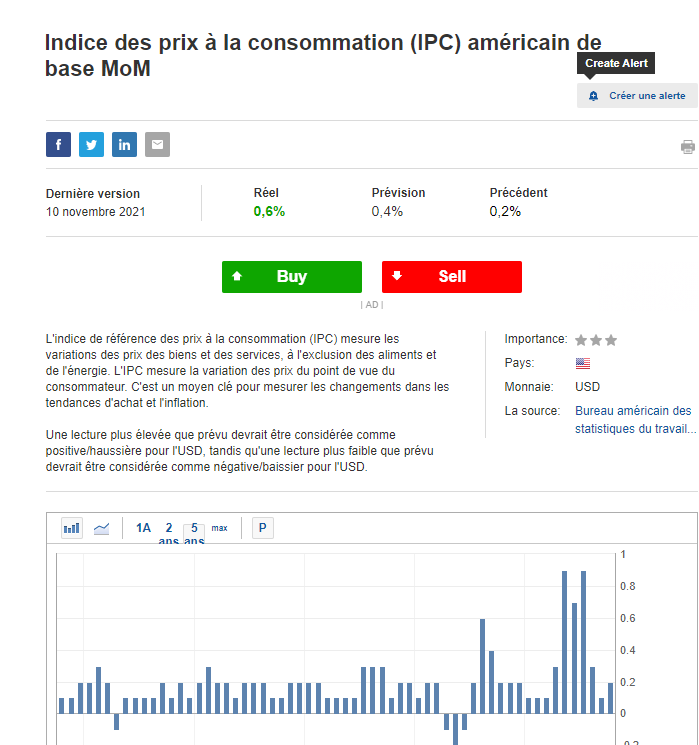Screen dimensions: 699x745
Task: Switch chart to bar view
Action: (72, 528)
